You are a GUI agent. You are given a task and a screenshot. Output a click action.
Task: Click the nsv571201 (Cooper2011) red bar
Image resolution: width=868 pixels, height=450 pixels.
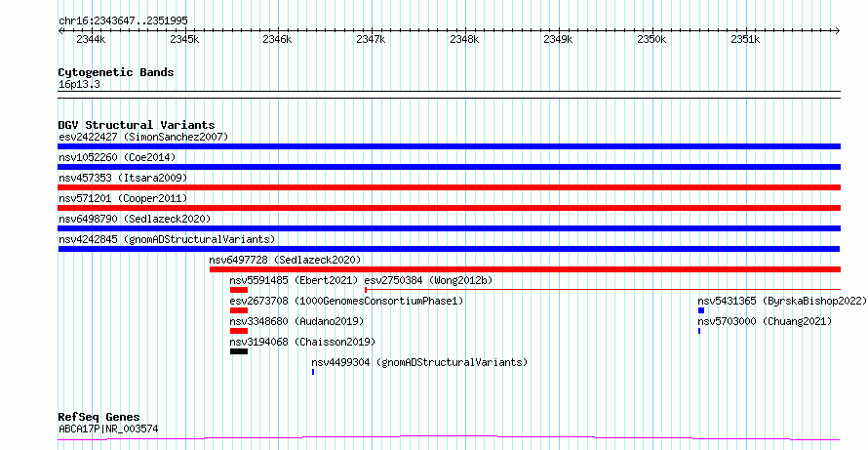tap(449, 208)
